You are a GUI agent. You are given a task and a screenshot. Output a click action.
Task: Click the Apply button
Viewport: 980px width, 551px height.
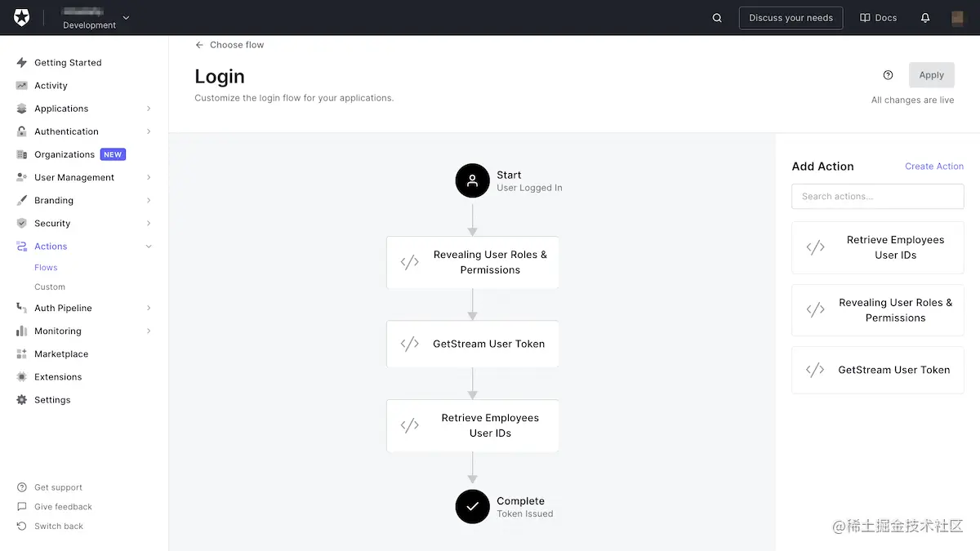pyautogui.click(x=931, y=74)
